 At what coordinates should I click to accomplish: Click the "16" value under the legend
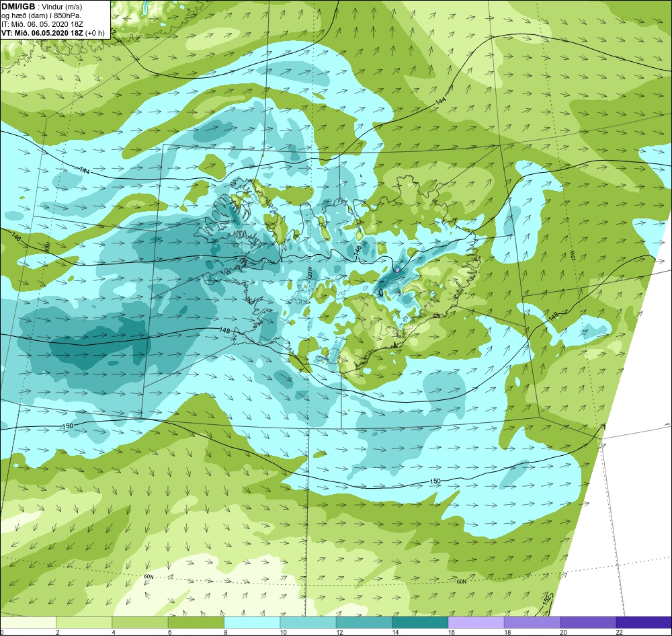point(452,632)
